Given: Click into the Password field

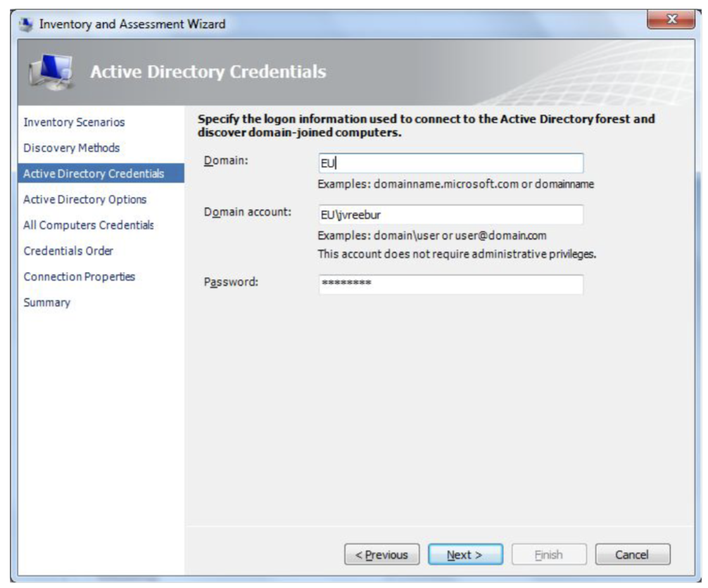Looking at the screenshot, I should tap(450, 284).
